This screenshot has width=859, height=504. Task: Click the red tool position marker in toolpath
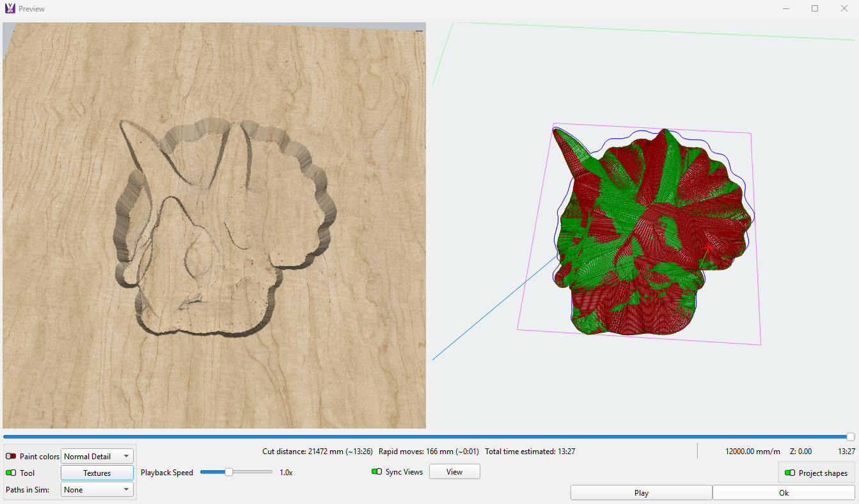pyautogui.click(x=707, y=247)
